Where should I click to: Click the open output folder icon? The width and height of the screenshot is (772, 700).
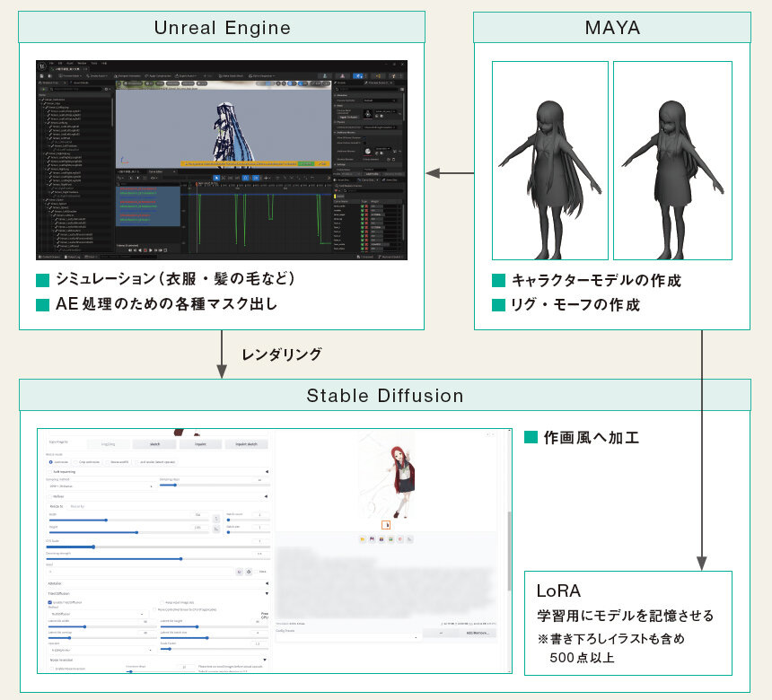point(363,539)
